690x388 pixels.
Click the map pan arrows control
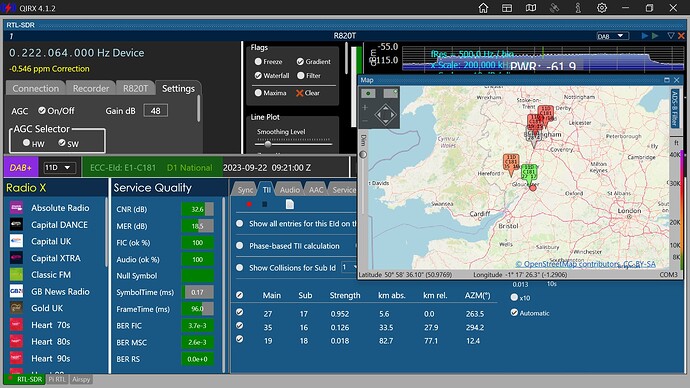pos(385,115)
